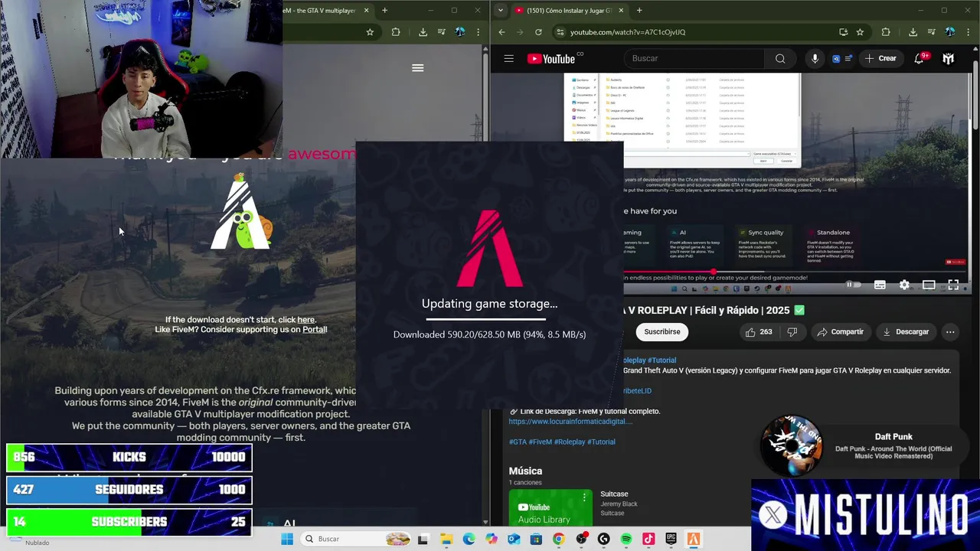This screenshot has width=980, height=551.
Task: Open extensions puzzle icon in YouTube window
Action: (886, 32)
